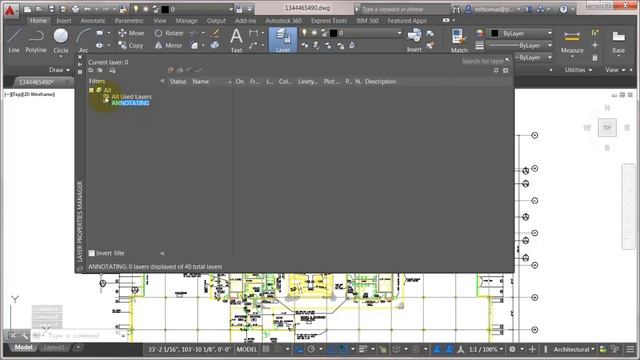
Task: Select the All Used Layers filter
Action: pos(131,97)
